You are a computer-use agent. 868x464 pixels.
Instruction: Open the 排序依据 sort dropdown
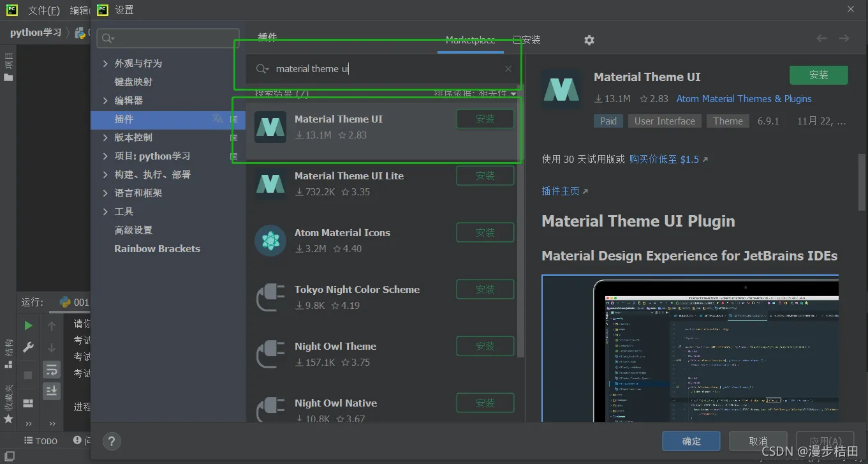coord(476,94)
